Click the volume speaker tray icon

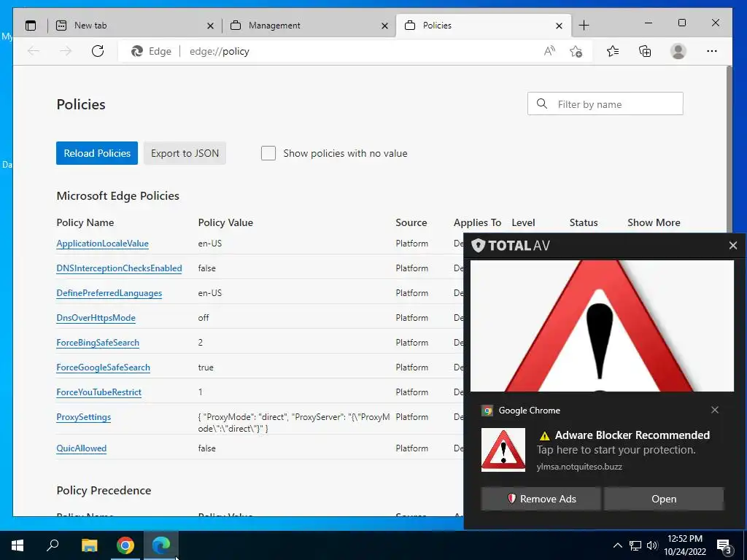click(x=652, y=545)
